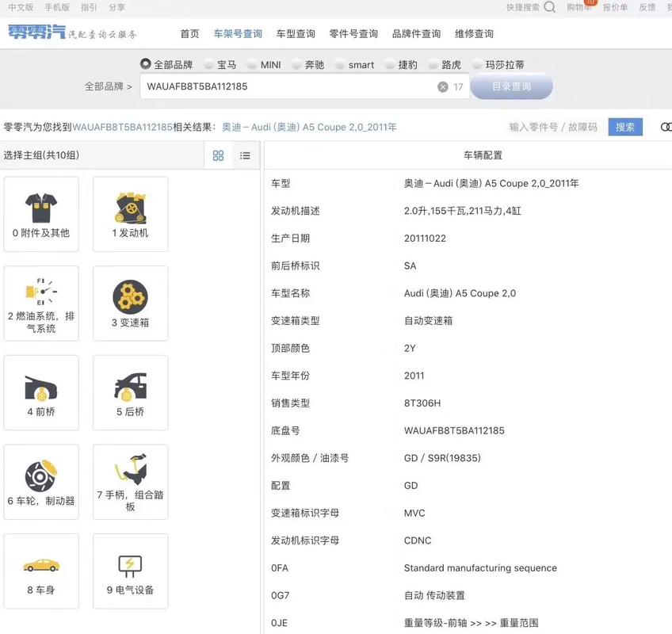672x634 pixels.
Task: Click the 0G7 value 自动 传动装置
Action: coord(434,595)
